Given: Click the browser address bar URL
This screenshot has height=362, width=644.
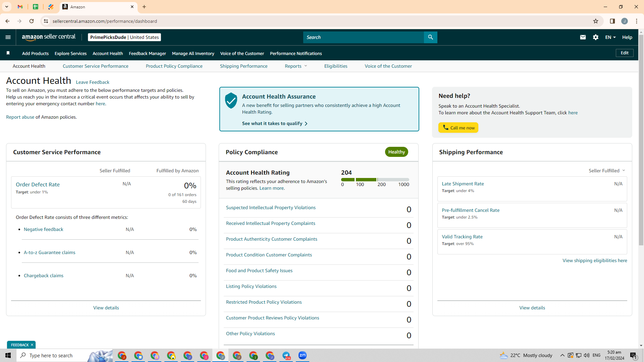Looking at the screenshot, I should [105, 21].
